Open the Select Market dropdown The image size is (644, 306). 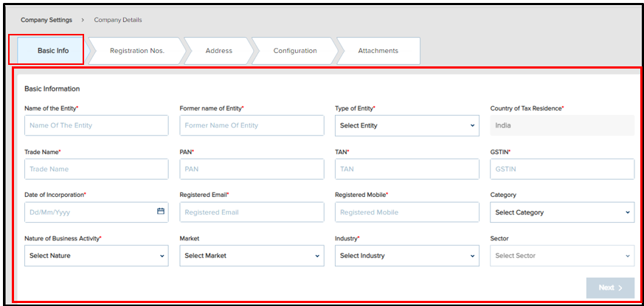(252, 255)
